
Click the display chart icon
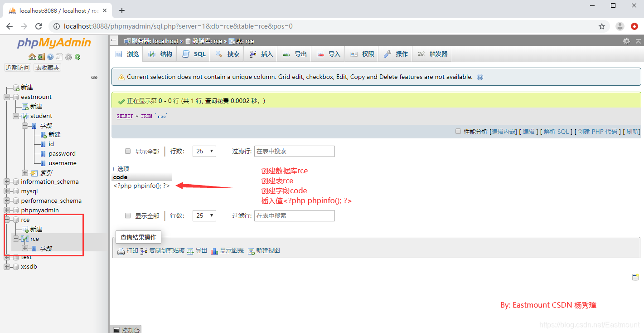tap(214, 251)
